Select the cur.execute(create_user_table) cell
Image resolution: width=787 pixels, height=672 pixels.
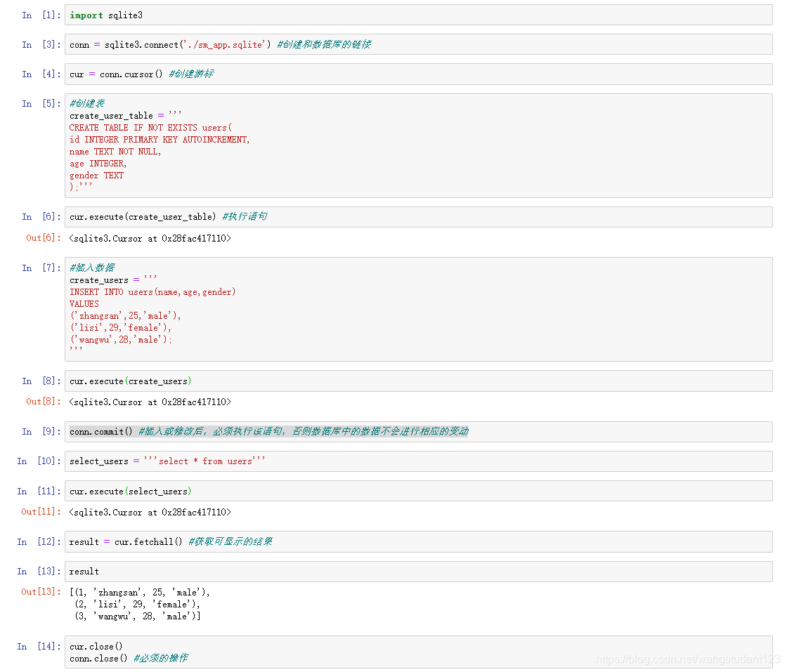[418, 217]
